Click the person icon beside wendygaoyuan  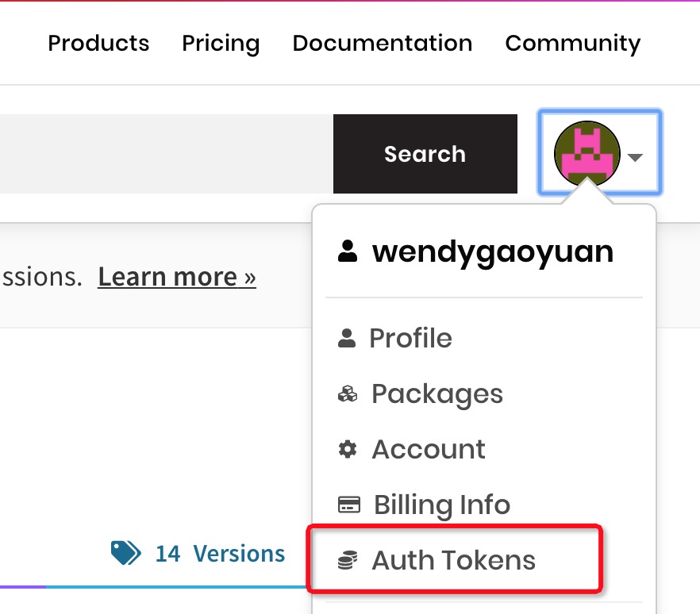click(347, 252)
